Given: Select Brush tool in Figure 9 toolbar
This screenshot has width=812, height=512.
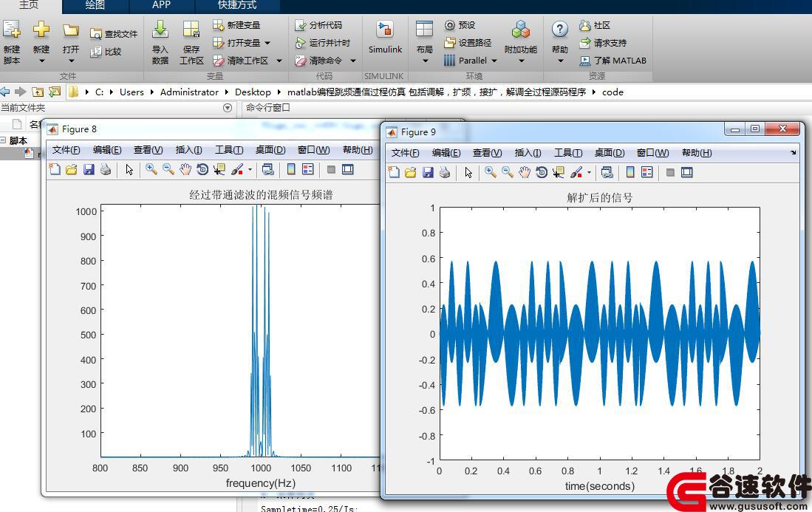Looking at the screenshot, I should coord(576,172).
